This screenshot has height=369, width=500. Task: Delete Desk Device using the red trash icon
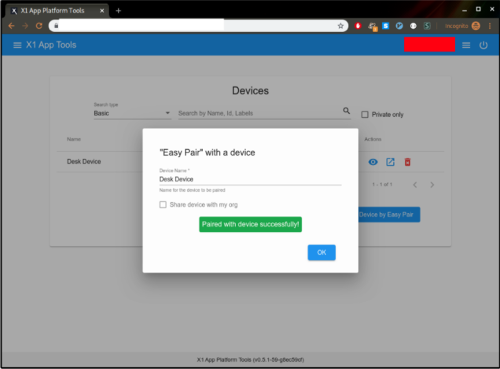[x=407, y=162]
